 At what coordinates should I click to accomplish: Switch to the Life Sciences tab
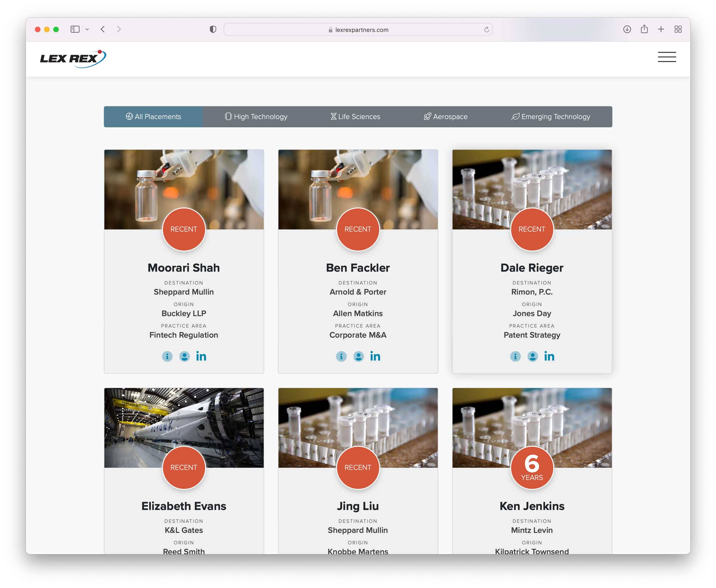click(x=355, y=116)
